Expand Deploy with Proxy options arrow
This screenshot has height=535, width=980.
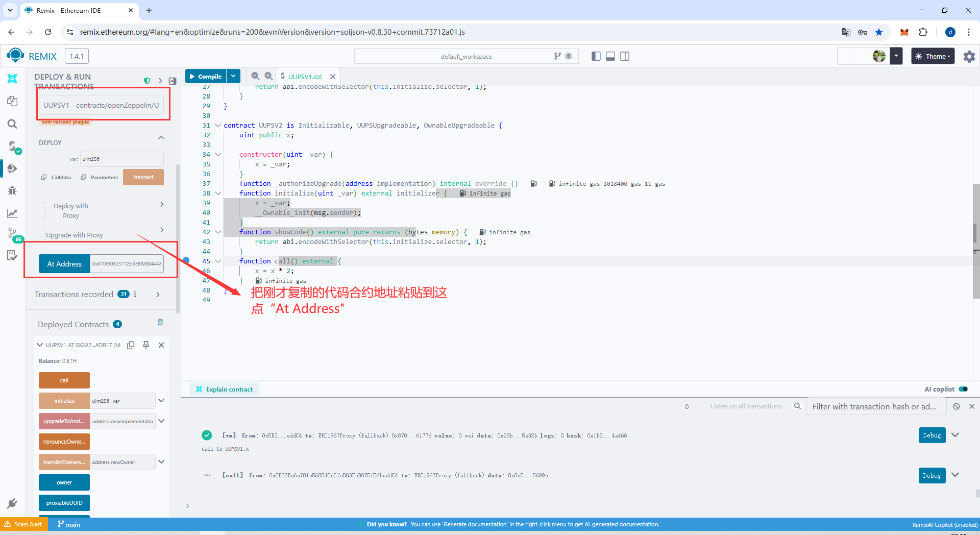coord(162,204)
